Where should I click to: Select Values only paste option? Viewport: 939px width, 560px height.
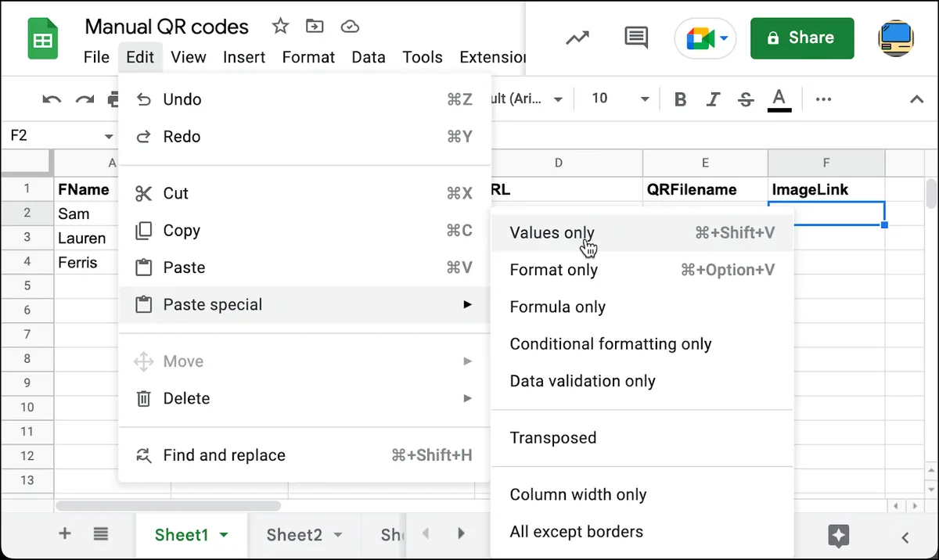642,233
